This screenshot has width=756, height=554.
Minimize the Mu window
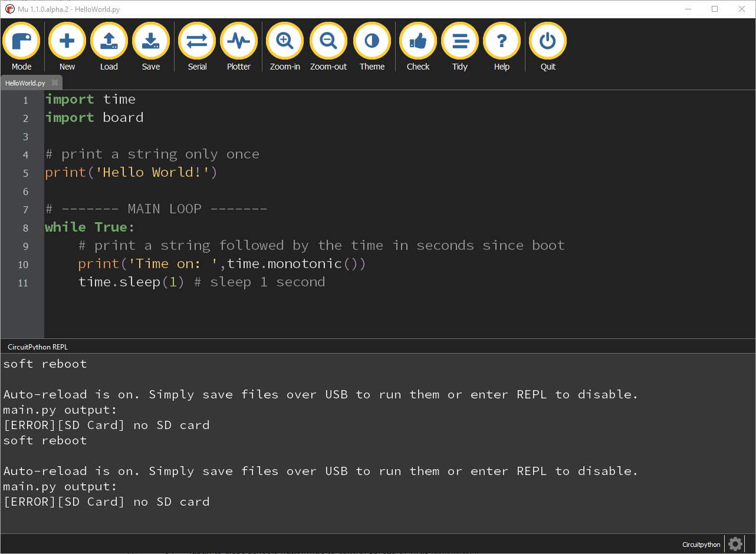(688, 9)
